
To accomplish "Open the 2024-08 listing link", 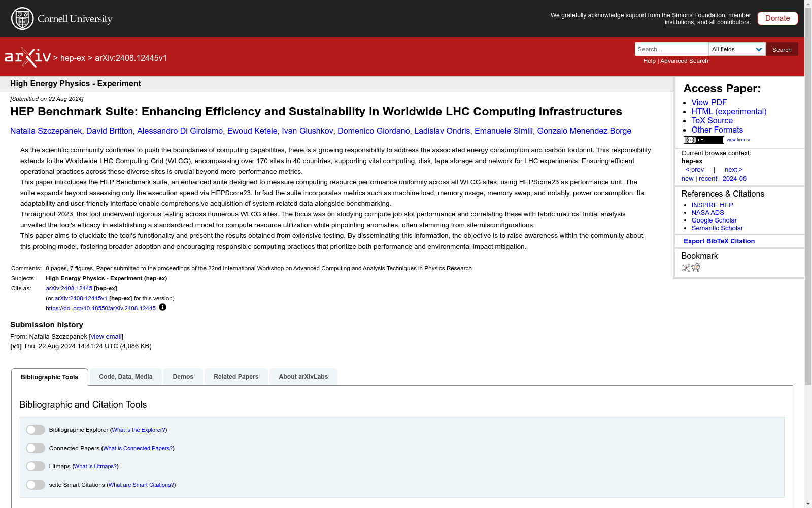I will pyautogui.click(x=734, y=179).
